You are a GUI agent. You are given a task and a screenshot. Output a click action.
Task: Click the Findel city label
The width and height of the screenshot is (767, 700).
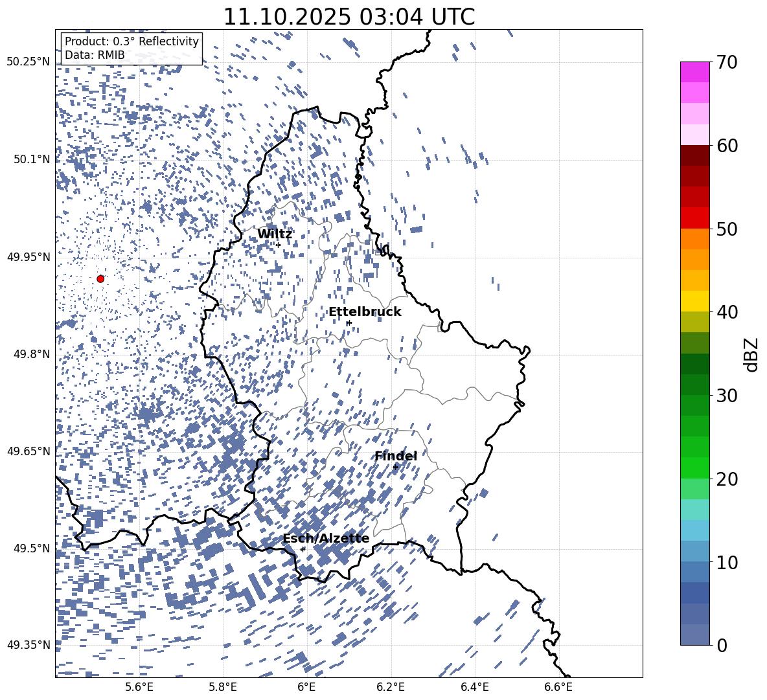(396, 456)
